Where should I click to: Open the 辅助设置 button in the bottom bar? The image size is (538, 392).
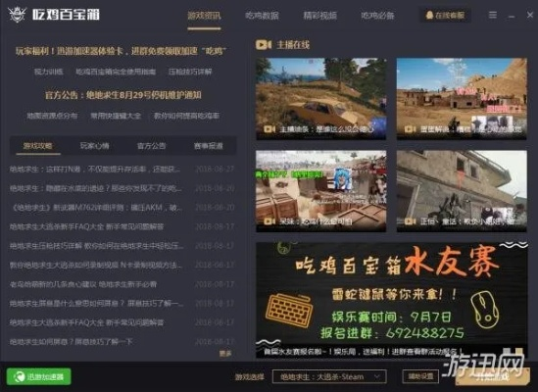[x=420, y=376]
